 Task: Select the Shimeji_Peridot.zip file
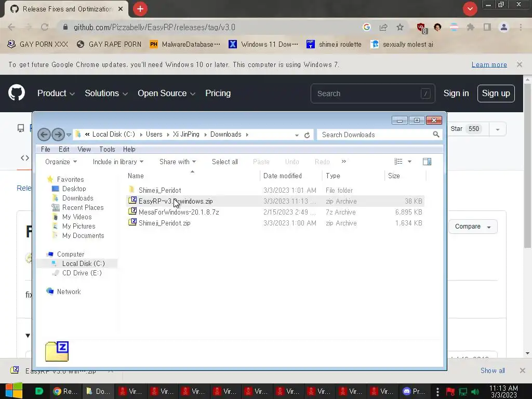tap(164, 223)
